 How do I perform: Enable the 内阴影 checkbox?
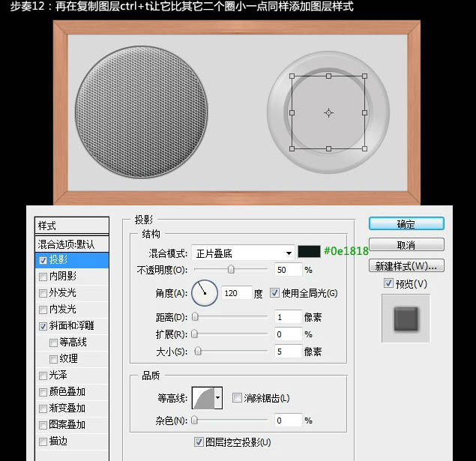[x=43, y=277]
